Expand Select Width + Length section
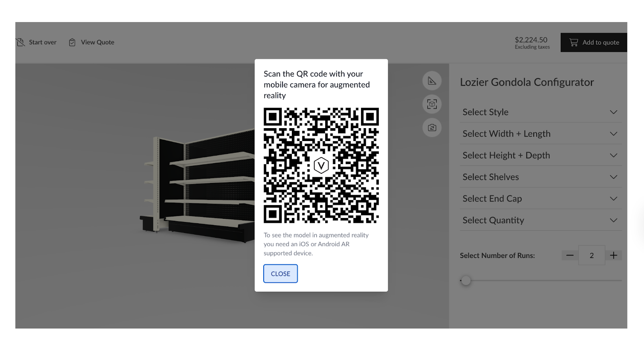Viewport: 644px width, 353px height. click(x=541, y=134)
